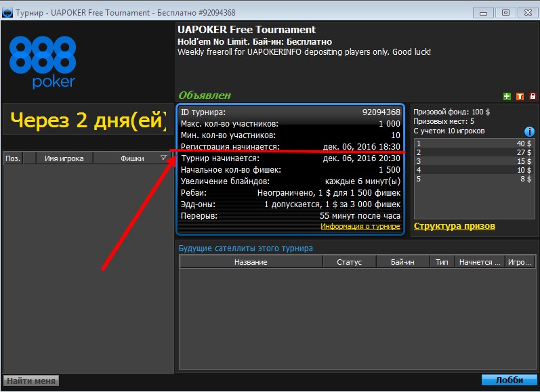Sort satellites by Бай-ин column
Viewport: 540px width, 392px height.
(402, 262)
